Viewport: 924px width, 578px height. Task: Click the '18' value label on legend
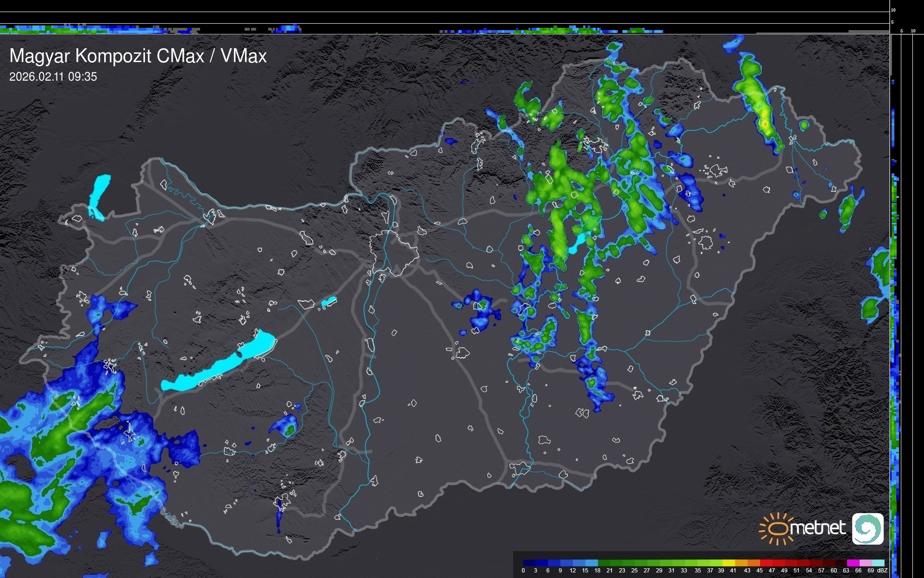pyautogui.click(x=597, y=571)
